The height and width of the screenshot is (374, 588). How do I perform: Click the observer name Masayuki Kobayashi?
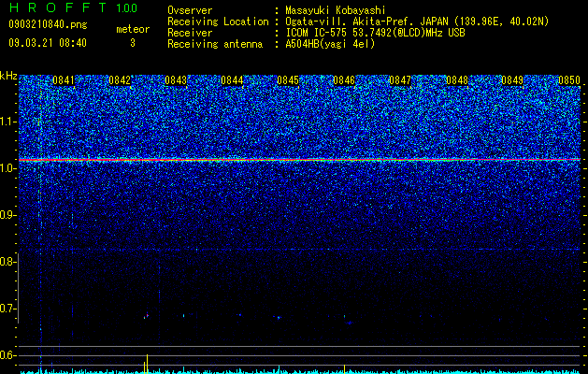[x=336, y=10]
